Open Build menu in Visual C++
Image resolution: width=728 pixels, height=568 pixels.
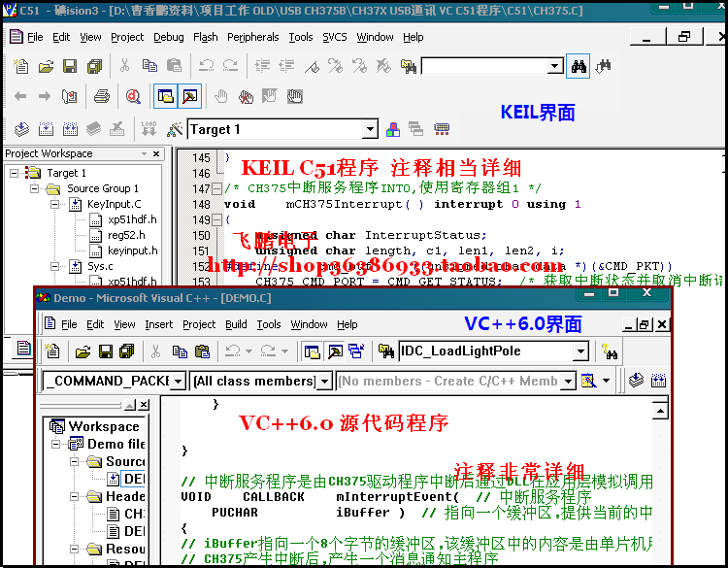coord(236,324)
